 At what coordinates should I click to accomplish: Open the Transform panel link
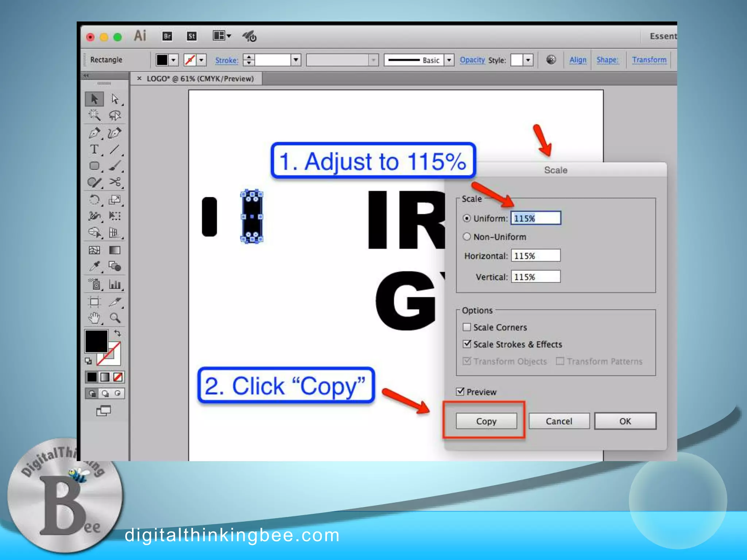(649, 60)
